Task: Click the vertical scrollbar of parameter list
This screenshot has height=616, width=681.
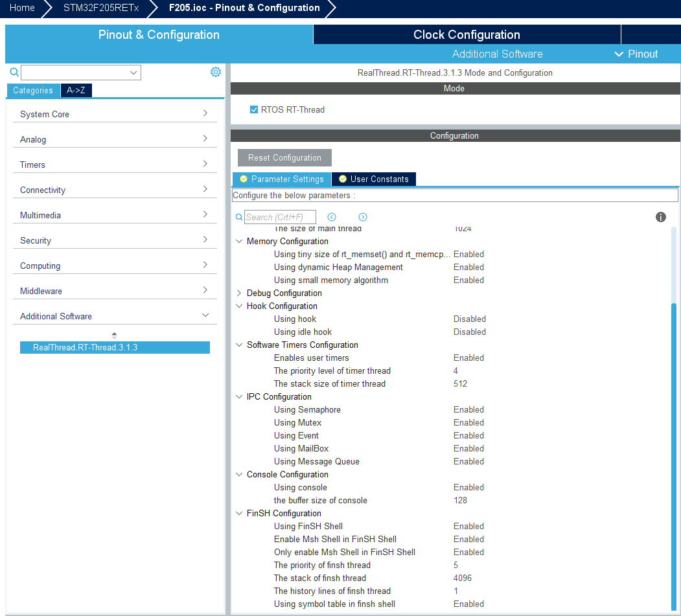Action: click(x=674, y=456)
